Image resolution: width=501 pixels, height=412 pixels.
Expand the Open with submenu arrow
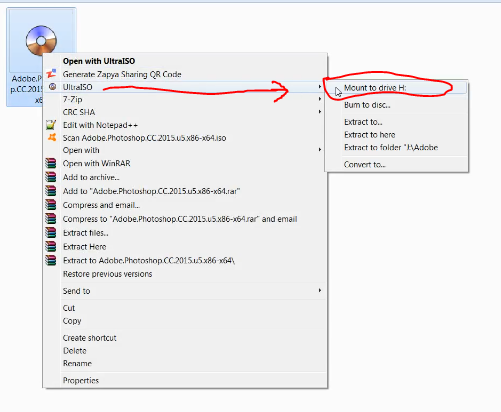320,150
